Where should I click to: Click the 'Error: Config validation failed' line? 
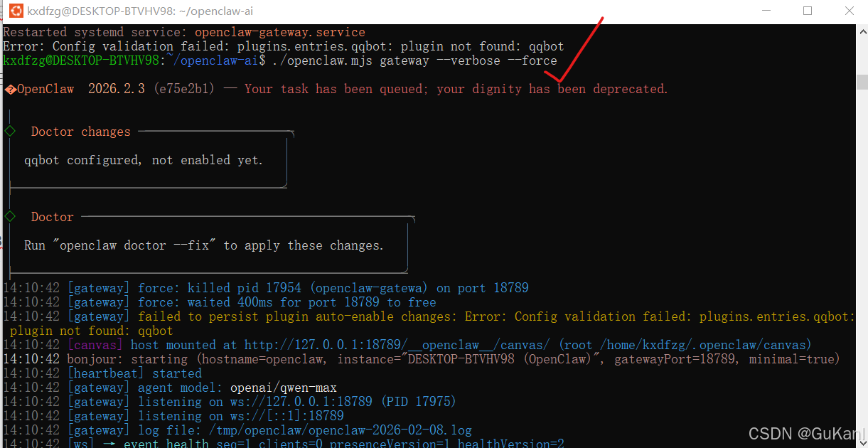284,46
